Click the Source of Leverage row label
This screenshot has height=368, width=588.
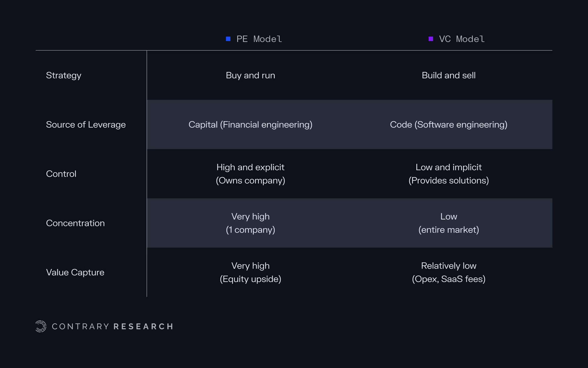[86, 125]
